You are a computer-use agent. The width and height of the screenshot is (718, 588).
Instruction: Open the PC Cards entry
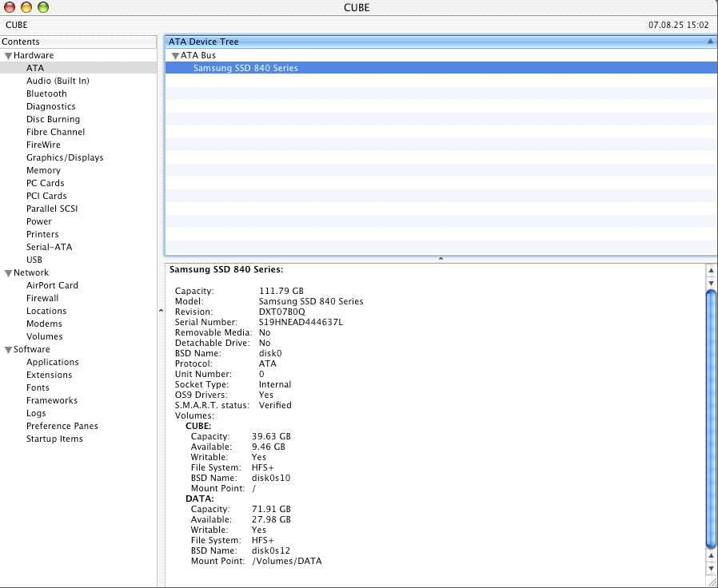[x=45, y=183]
